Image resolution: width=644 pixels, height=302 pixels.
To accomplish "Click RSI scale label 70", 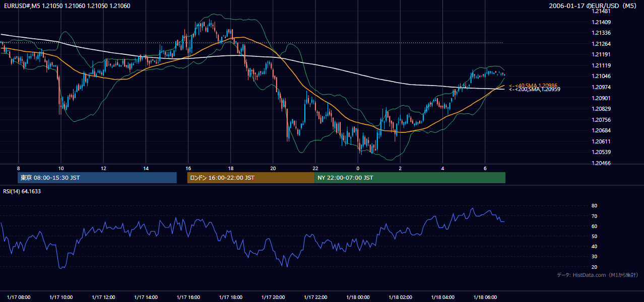I will (594, 216).
